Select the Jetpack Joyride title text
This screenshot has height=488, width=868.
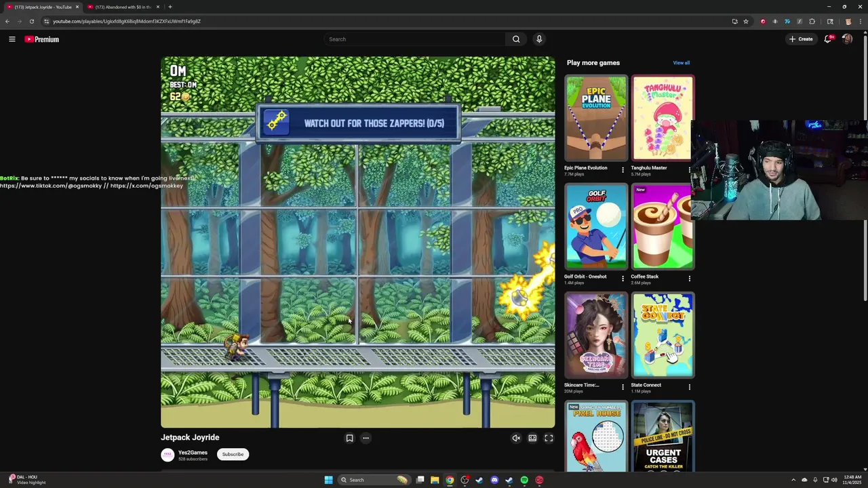(190, 437)
